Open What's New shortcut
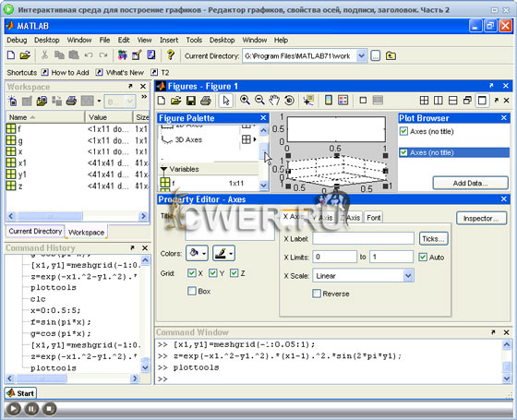This screenshot has height=420, width=517. point(120,72)
